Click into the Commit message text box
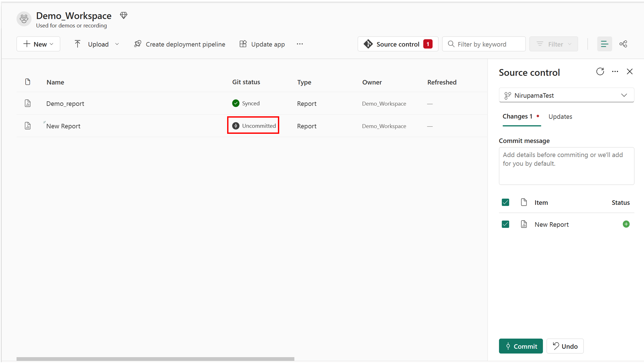The height and width of the screenshot is (363, 644). (x=566, y=166)
